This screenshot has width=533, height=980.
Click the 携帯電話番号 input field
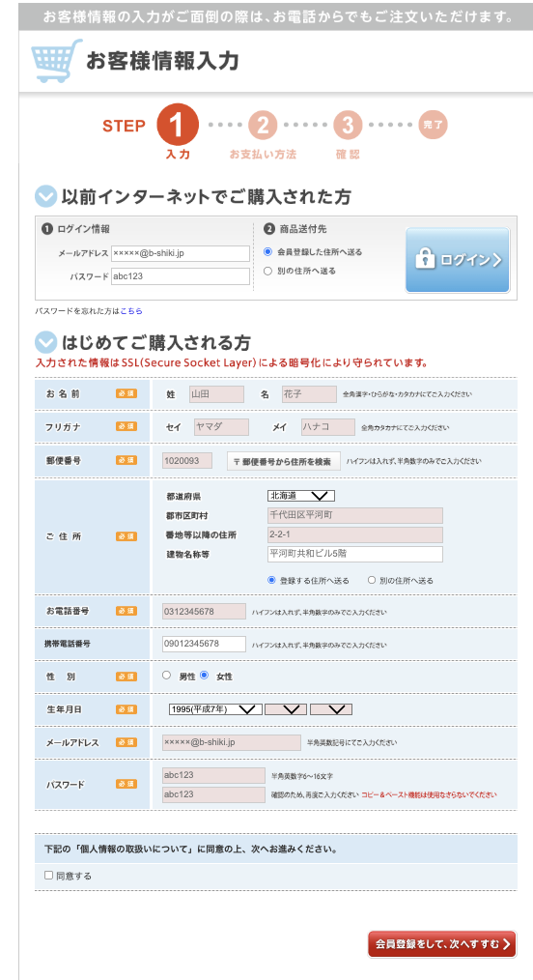[204, 644]
